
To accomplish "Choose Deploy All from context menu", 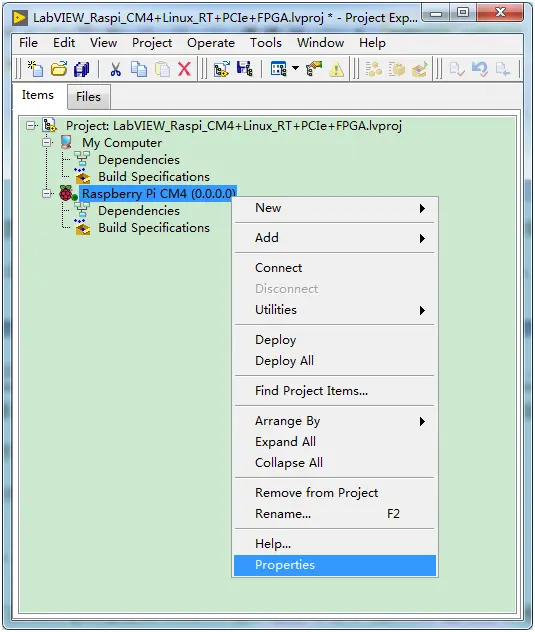I will tap(335, 361).
